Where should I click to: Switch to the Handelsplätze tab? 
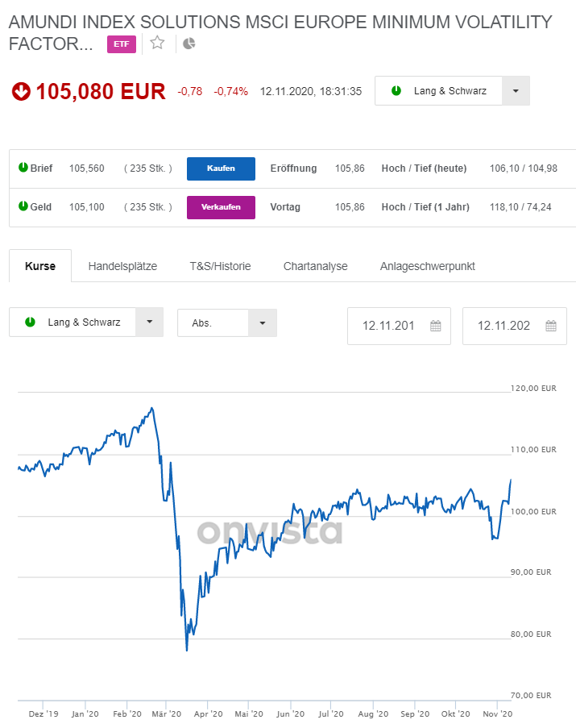(122, 266)
